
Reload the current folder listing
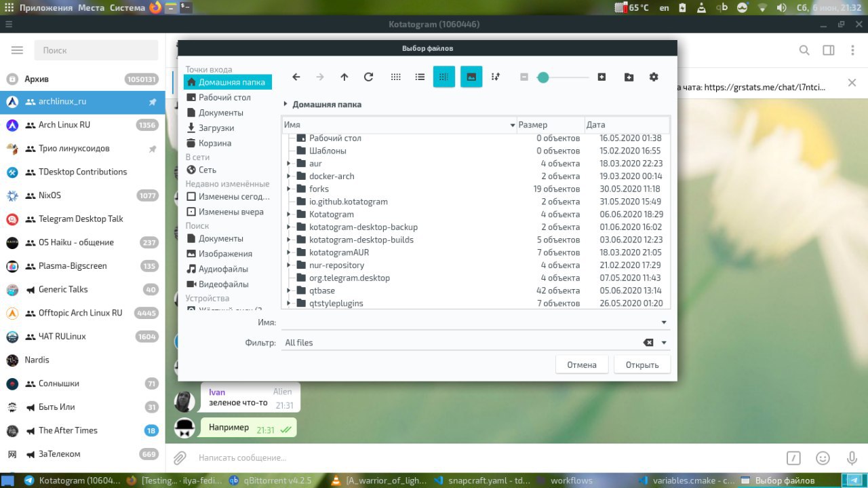[x=368, y=77]
